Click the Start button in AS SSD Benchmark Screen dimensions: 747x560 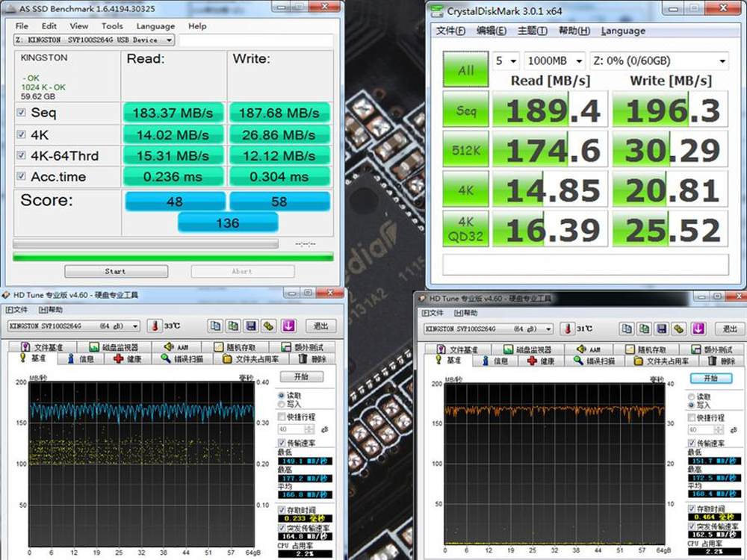116,271
